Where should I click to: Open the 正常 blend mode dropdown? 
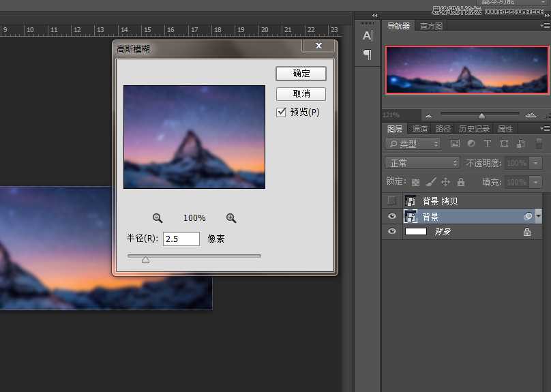click(423, 163)
